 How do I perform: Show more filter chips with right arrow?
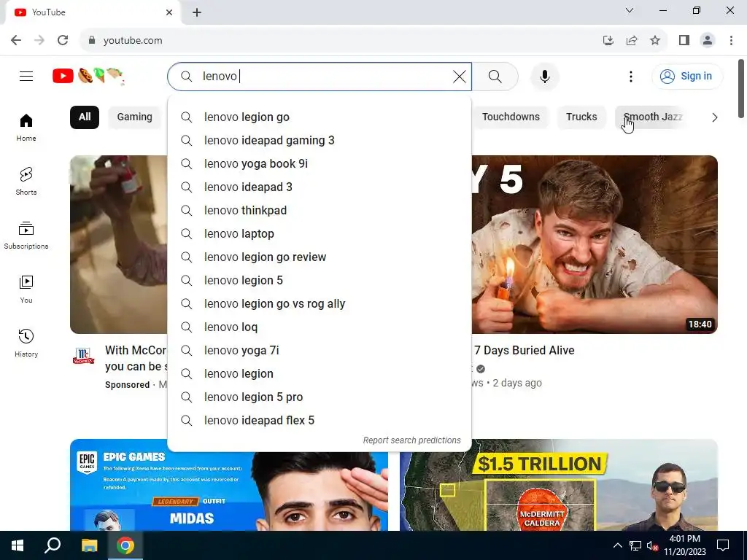pos(714,117)
